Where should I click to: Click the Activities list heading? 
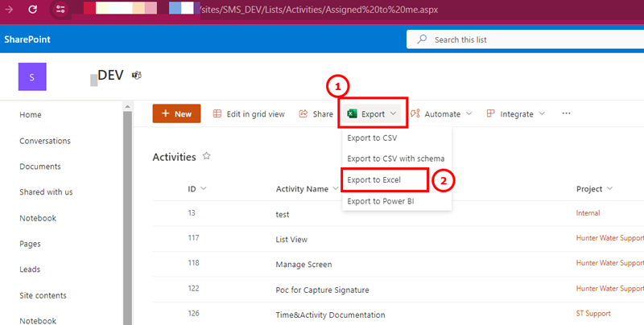[x=174, y=157]
